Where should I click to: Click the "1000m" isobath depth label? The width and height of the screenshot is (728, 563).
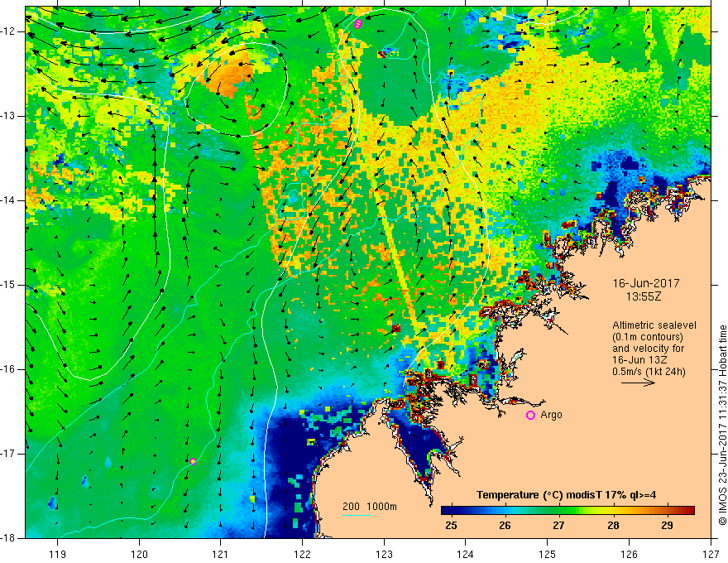pos(381,507)
